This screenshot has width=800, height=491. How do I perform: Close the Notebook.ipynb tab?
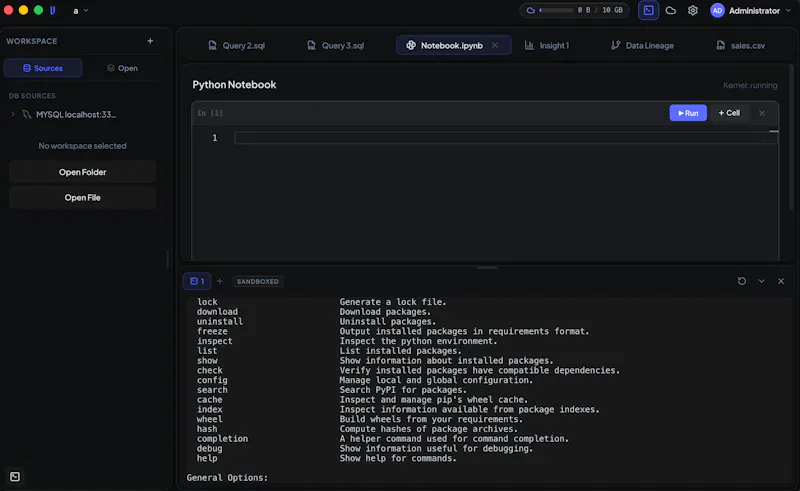pos(495,45)
